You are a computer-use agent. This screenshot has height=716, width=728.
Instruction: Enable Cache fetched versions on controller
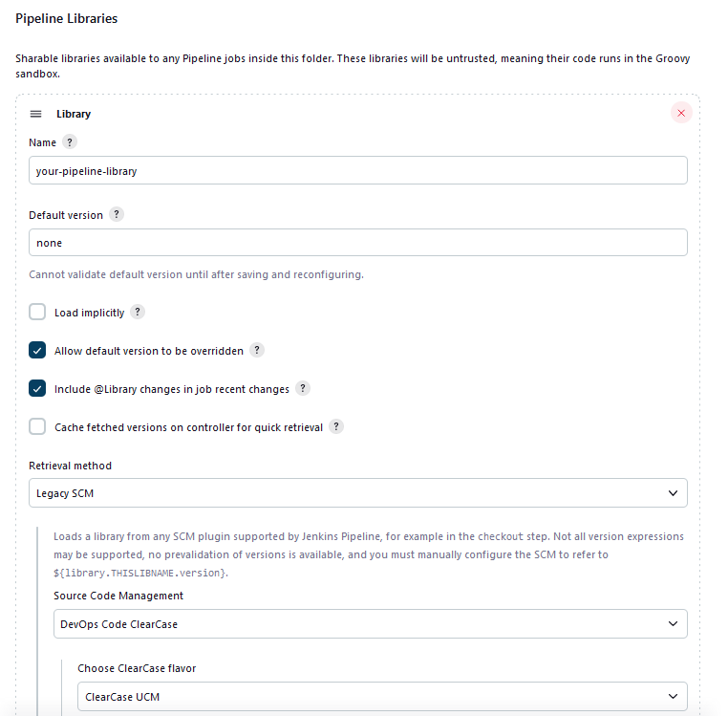pos(37,427)
